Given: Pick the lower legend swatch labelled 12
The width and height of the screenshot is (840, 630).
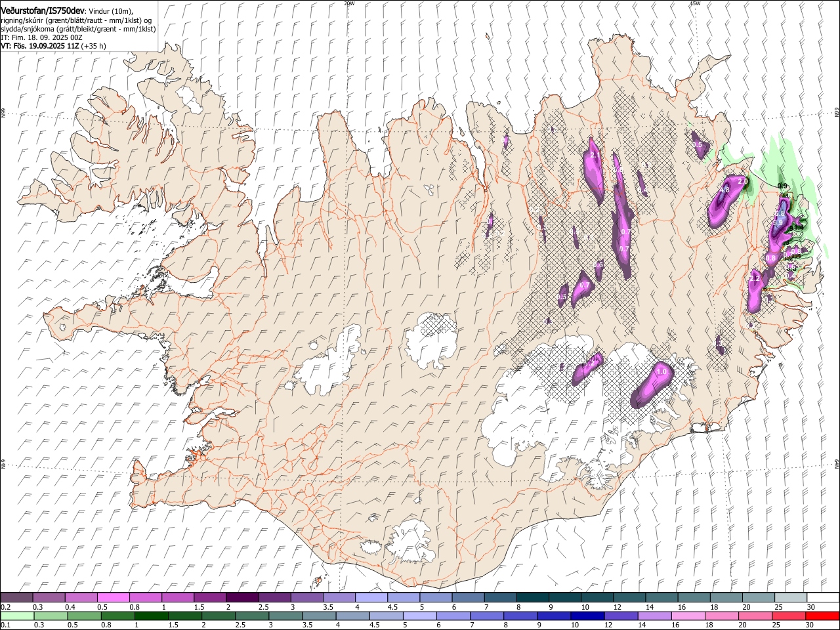Looking at the screenshot, I should 620,616.
